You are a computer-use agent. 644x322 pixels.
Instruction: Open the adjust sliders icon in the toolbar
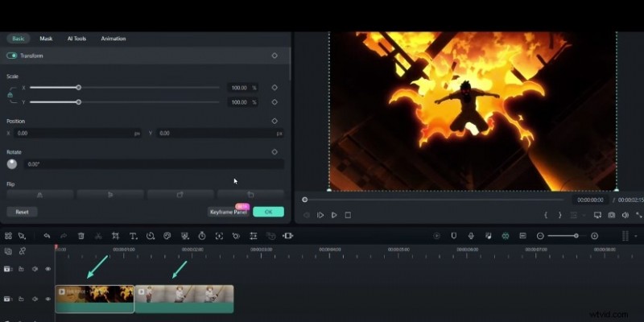254,236
